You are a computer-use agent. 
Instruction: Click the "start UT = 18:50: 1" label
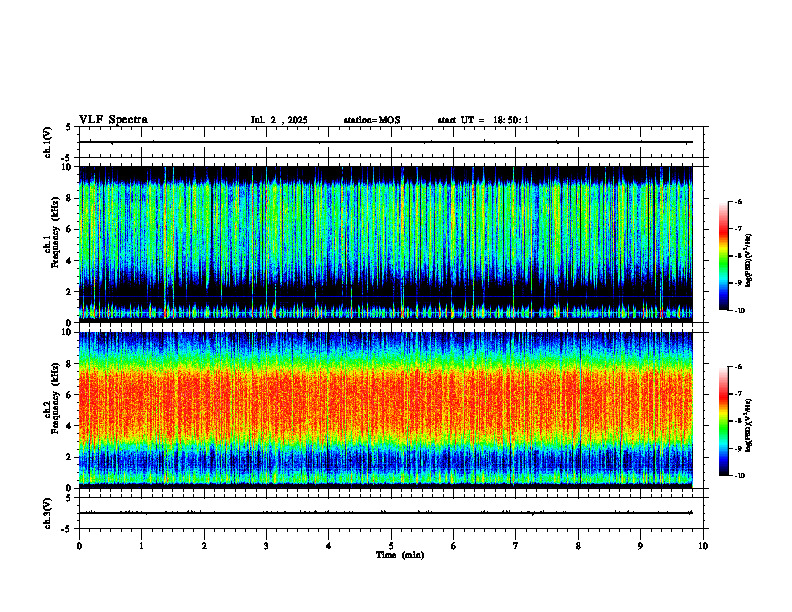pyautogui.click(x=483, y=120)
